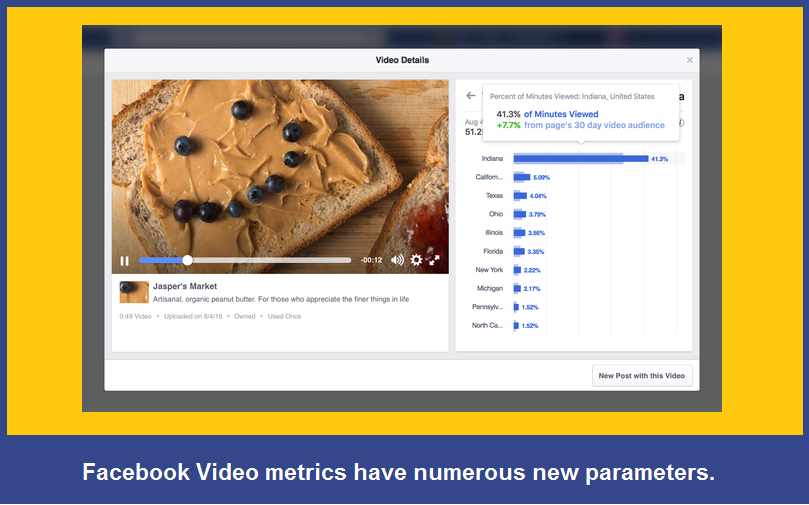Screen dimensions: 809x505
Task: Enter fullscreen mode for the video
Action: click(x=435, y=260)
